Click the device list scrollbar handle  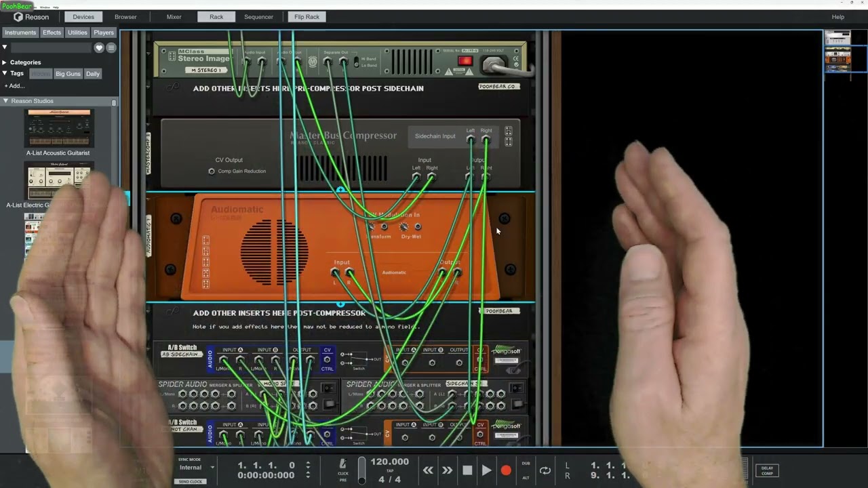tap(114, 103)
